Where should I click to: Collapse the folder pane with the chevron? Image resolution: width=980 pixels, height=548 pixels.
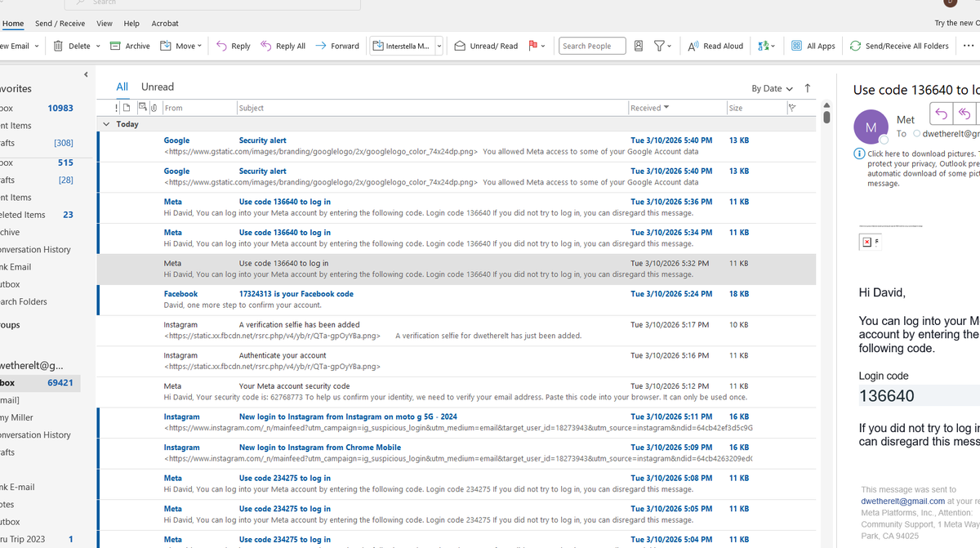[x=87, y=74]
